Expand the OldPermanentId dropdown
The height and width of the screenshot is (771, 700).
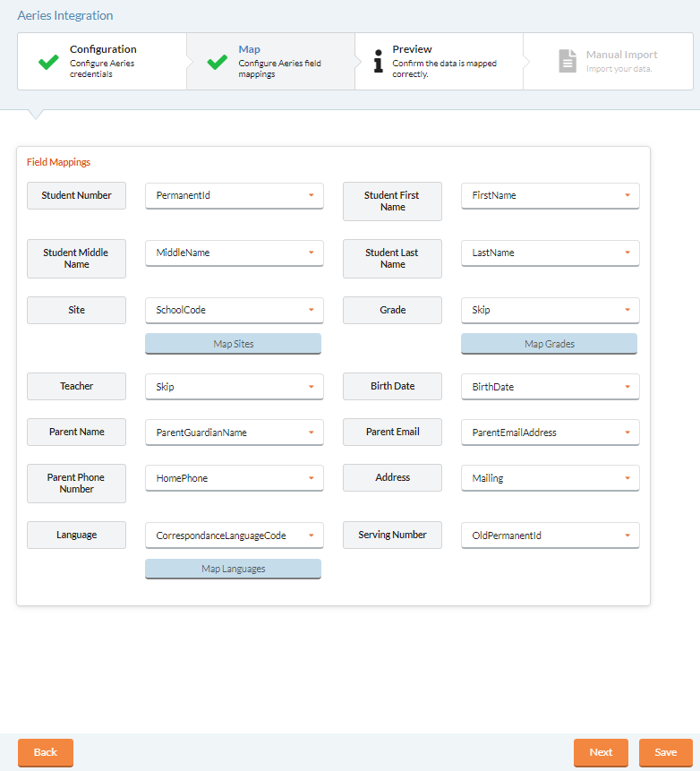pyautogui.click(x=551, y=535)
